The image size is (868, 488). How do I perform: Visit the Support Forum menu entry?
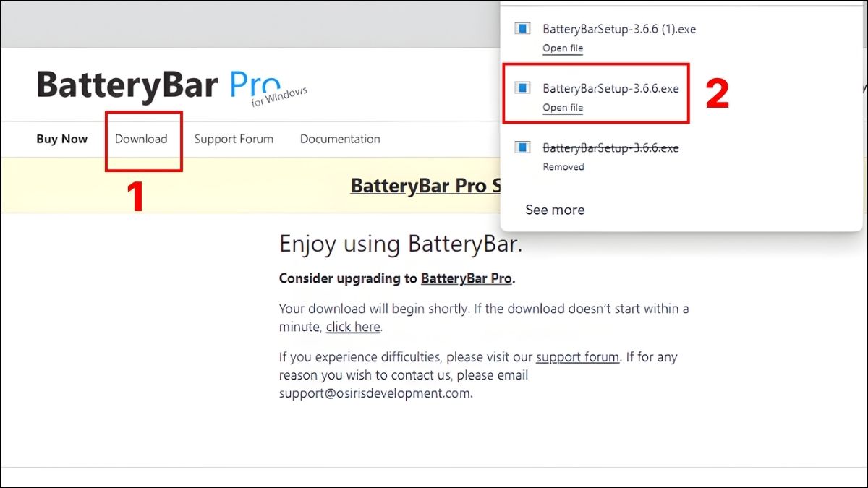(x=234, y=139)
